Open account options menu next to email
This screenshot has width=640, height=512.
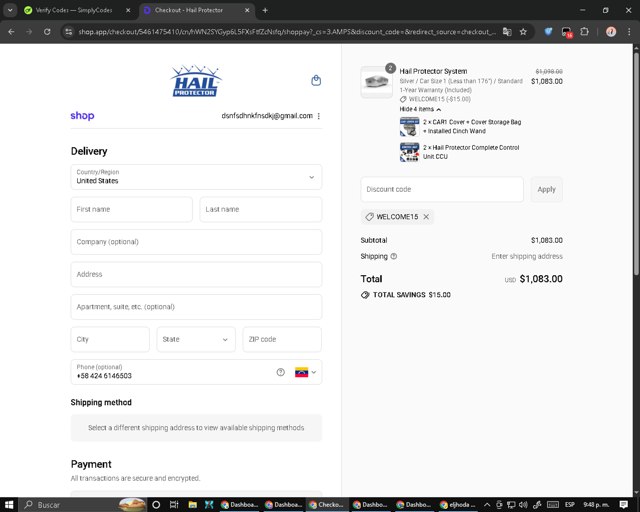[318, 116]
